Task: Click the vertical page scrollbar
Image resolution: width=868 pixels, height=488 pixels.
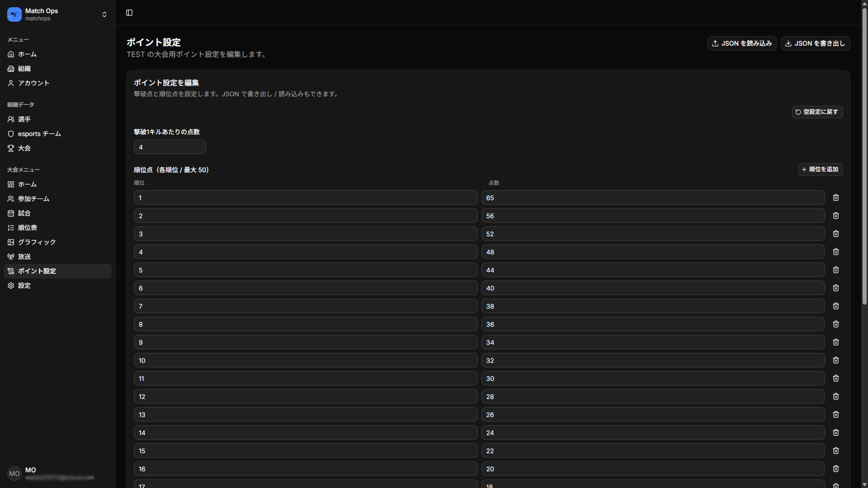Action: [x=864, y=156]
